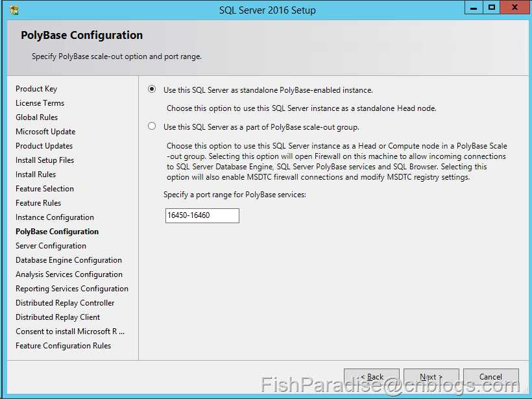
Task: Maximize the SQL Server 2016 Setup window
Action: point(491,8)
